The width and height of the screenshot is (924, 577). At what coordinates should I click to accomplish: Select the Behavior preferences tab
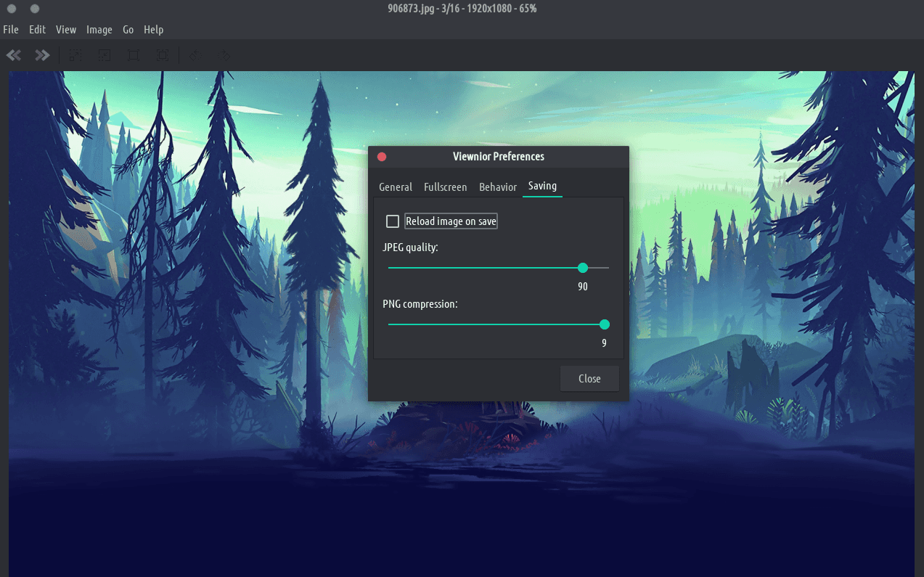(x=498, y=187)
